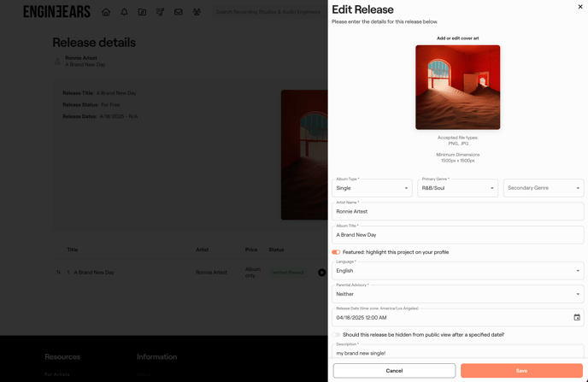Save the release changes
Viewport: 588px width, 382px height.
(521, 371)
